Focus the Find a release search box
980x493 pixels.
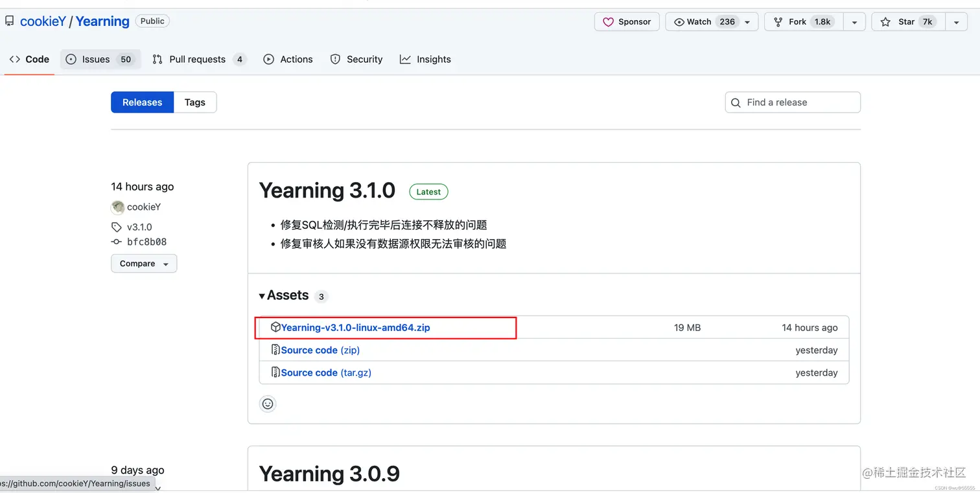(793, 102)
